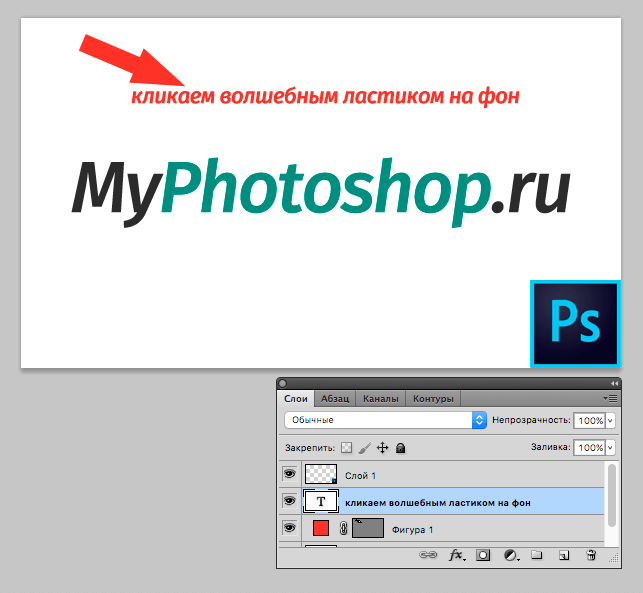643x593 pixels.
Task: Switch to the Слои tab
Action: (296, 399)
